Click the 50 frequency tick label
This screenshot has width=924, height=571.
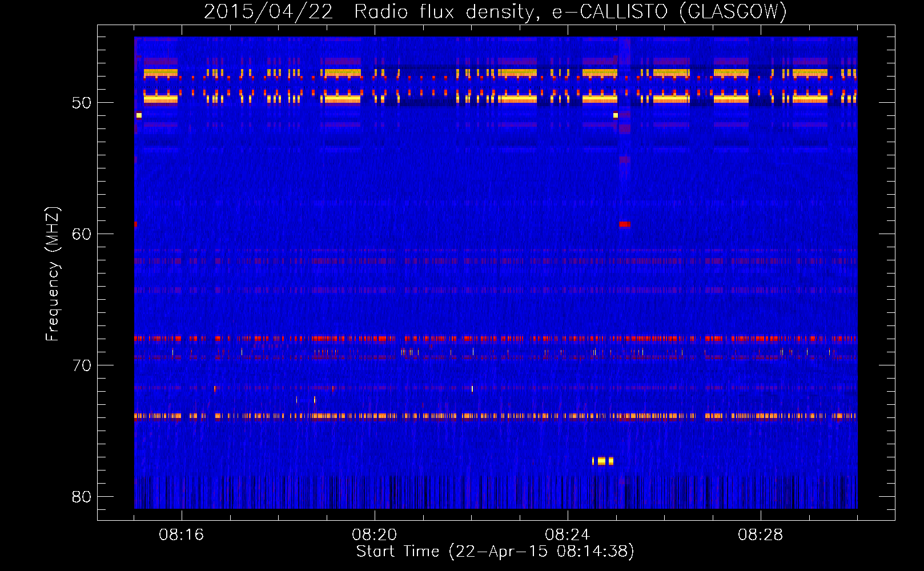click(x=81, y=103)
